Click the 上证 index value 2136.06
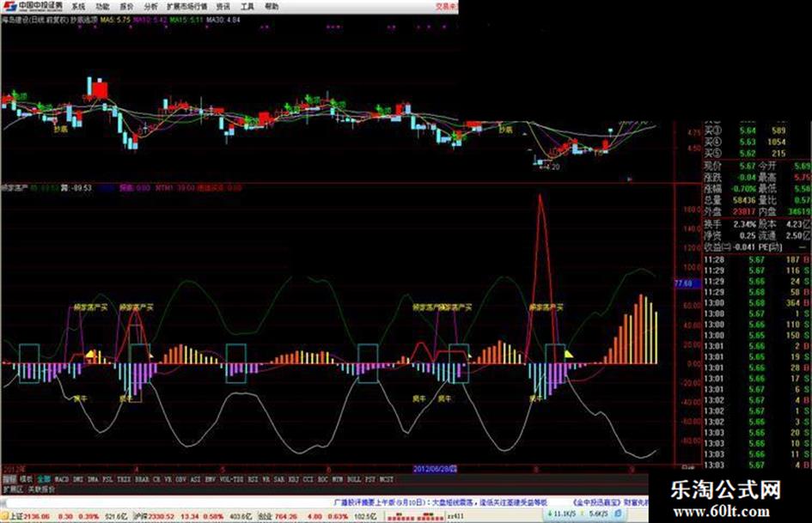Screen dimensions: 812x523 point(37,516)
